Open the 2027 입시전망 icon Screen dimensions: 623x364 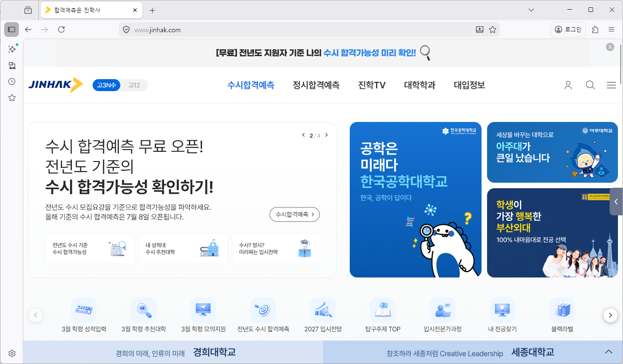pyautogui.click(x=323, y=310)
